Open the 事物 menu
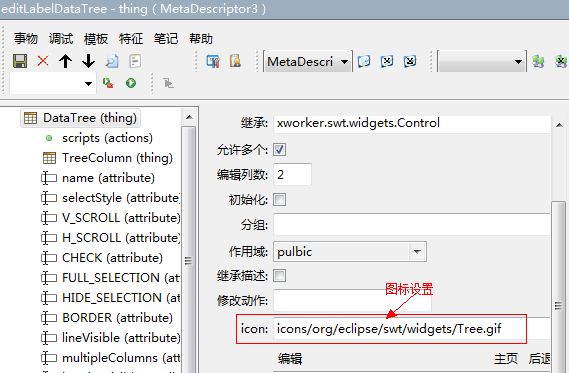Viewport: 569px width, 373px height. click(x=26, y=38)
